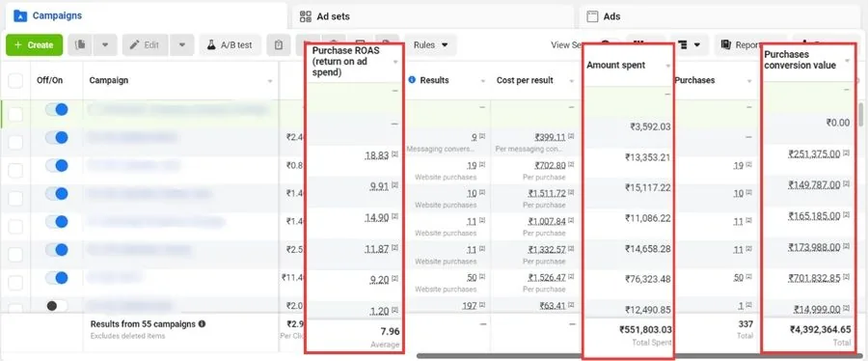Image resolution: width=868 pixels, height=361 pixels.
Task: Click the attribution icon next to 9.91
Action: [x=394, y=186]
